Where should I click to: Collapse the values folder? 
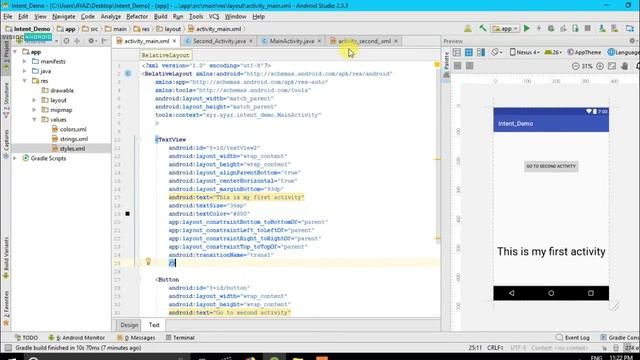pos(34,120)
